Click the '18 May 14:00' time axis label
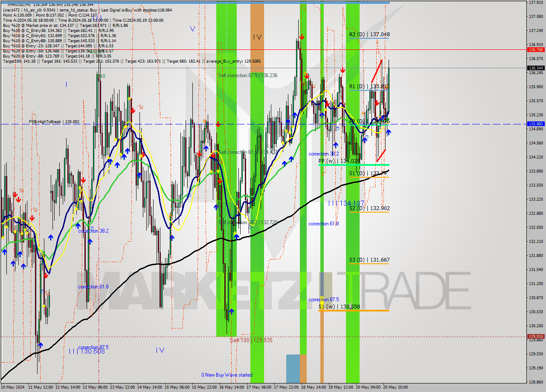The height and width of the screenshot is (392, 546). tap(314, 387)
